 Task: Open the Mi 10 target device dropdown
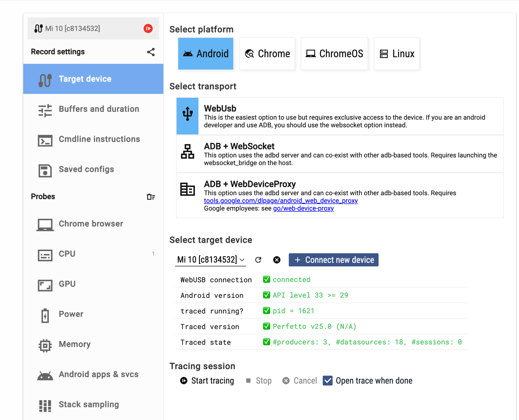coord(210,260)
